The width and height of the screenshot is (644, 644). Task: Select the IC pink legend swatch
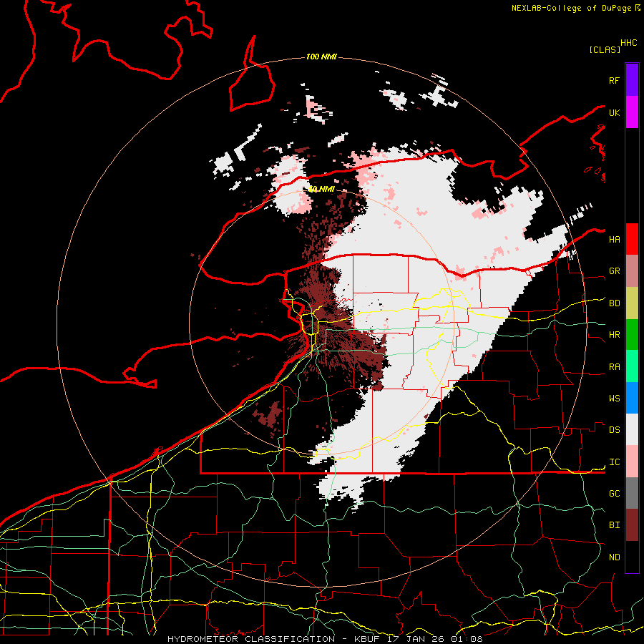632,462
